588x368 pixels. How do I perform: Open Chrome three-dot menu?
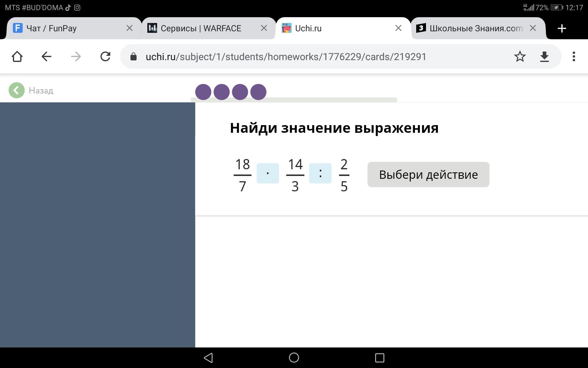tap(574, 56)
